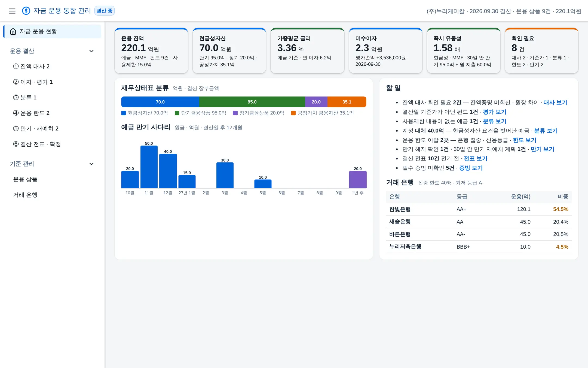The image size is (588, 368).
Task: Open ⑥ 결산 전표 · 확정 item
Action: tap(52, 144)
